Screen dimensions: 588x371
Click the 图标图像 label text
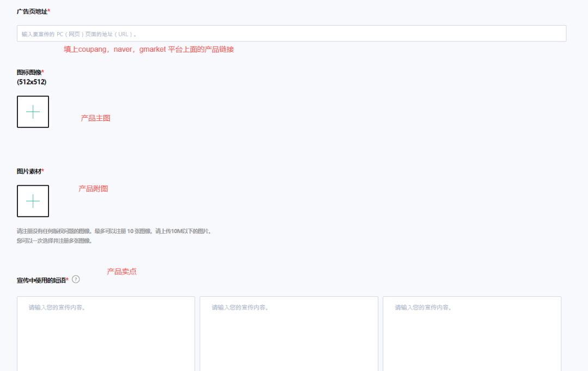(30, 72)
